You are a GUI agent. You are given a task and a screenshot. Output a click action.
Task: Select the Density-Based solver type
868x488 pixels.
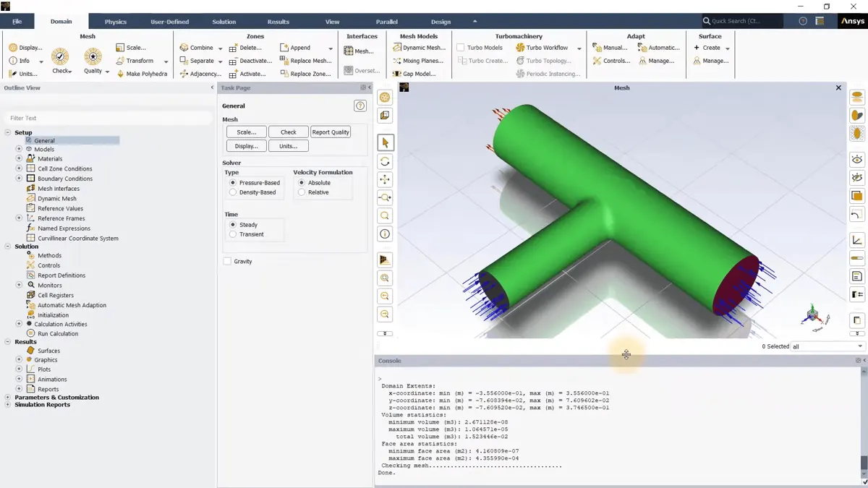point(252,192)
